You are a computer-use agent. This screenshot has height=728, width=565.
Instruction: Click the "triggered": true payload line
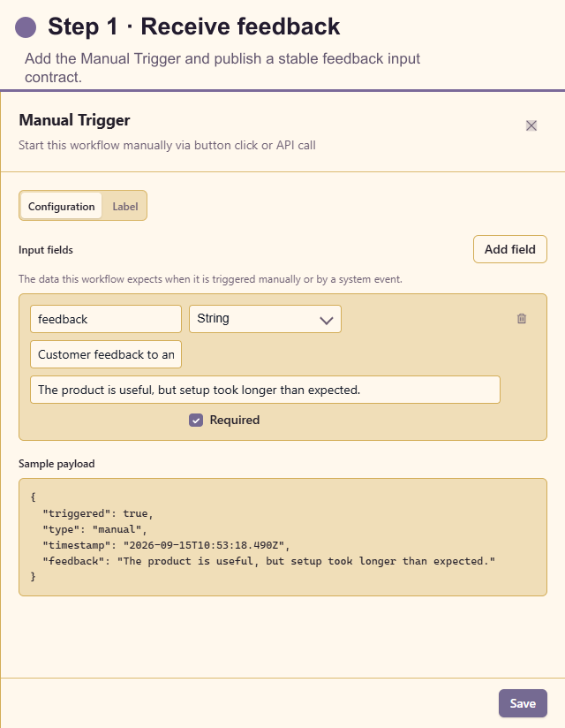coord(97,513)
